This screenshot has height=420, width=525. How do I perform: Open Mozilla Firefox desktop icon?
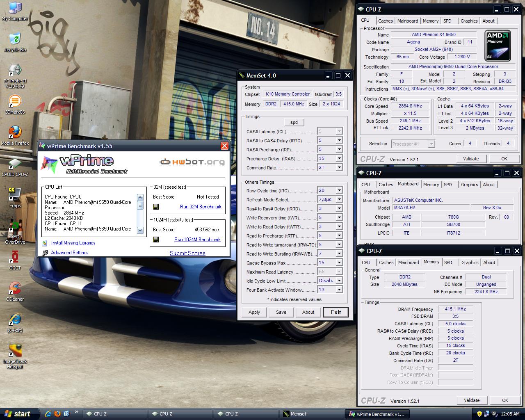click(x=15, y=136)
